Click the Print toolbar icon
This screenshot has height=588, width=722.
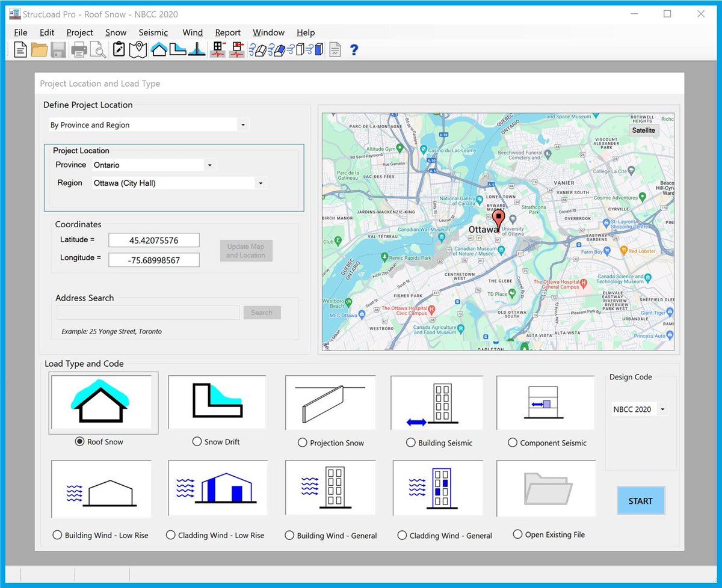pos(78,49)
